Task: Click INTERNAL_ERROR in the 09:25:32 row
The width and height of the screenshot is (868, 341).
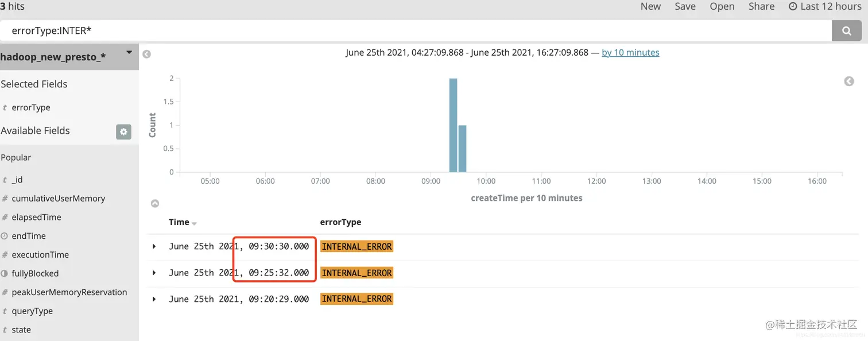Action: (x=356, y=273)
